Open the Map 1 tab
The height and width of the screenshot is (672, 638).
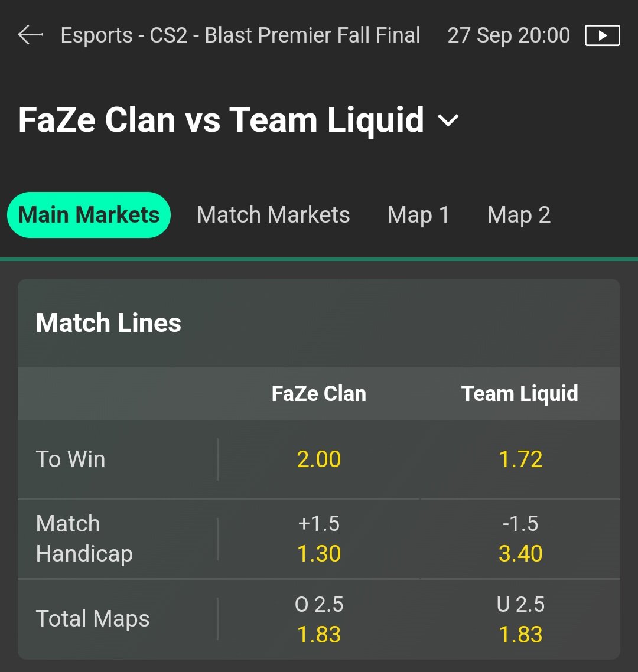point(418,215)
